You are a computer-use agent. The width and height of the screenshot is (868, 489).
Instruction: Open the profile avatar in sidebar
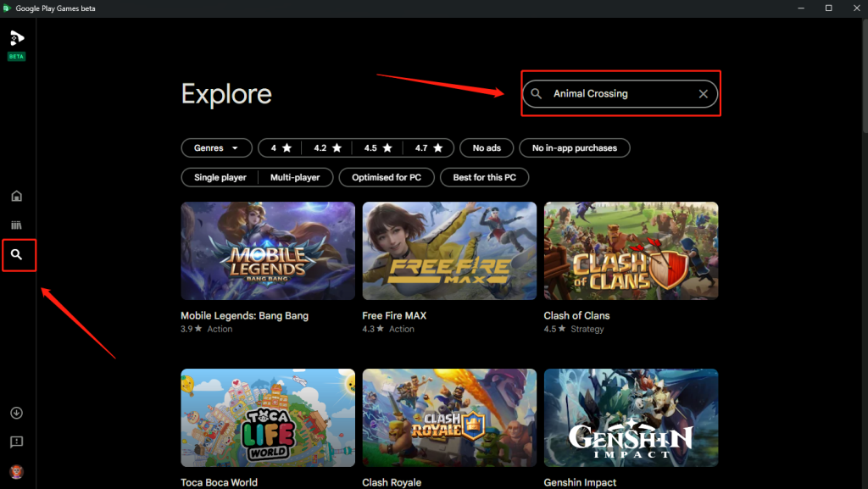[x=17, y=472]
